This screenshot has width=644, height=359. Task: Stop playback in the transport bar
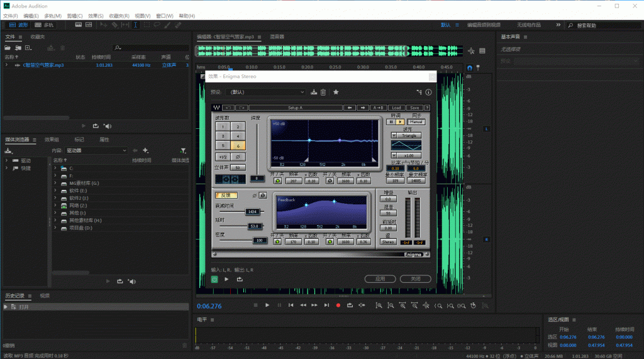(x=255, y=305)
